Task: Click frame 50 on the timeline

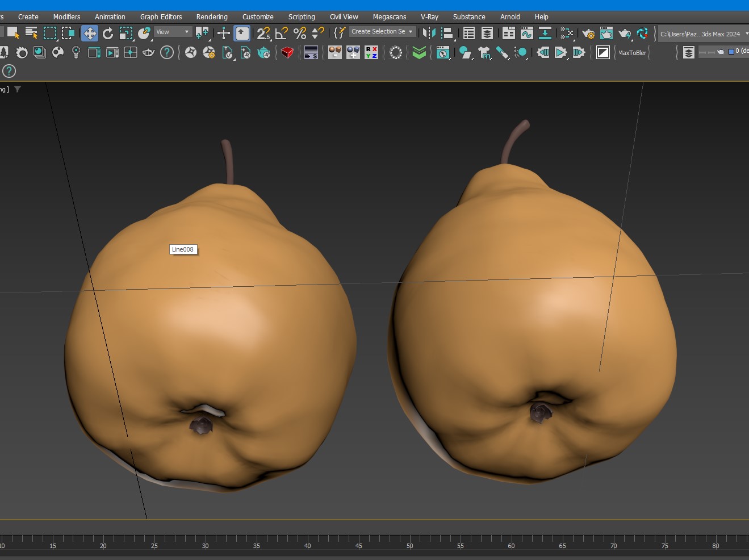Action: pos(409,540)
